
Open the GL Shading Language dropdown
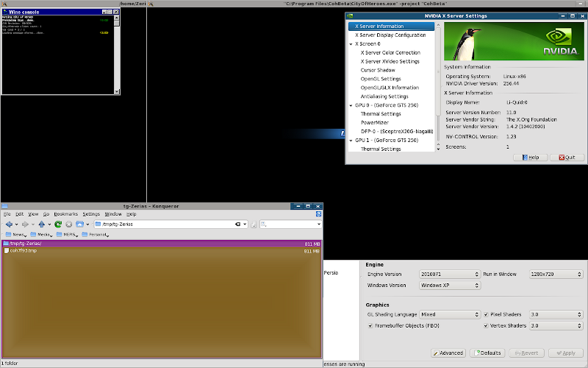[x=449, y=314]
